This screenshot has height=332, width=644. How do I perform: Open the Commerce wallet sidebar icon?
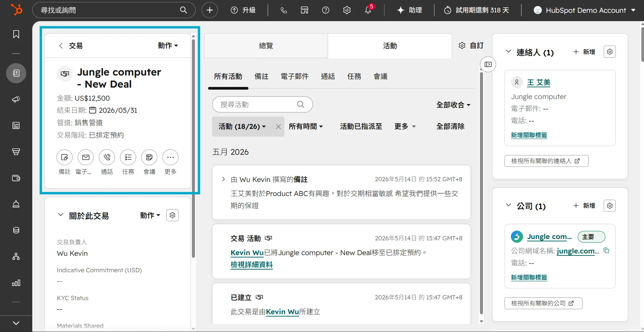16,178
